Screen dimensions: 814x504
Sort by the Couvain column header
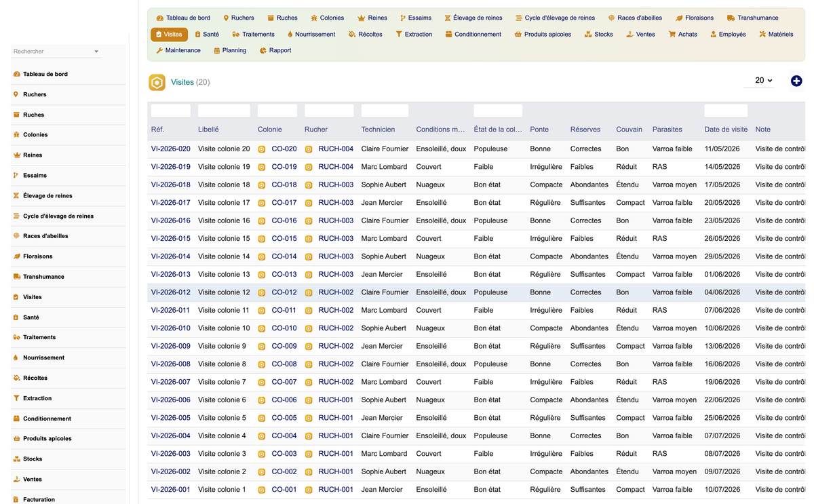(x=629, y=130)
